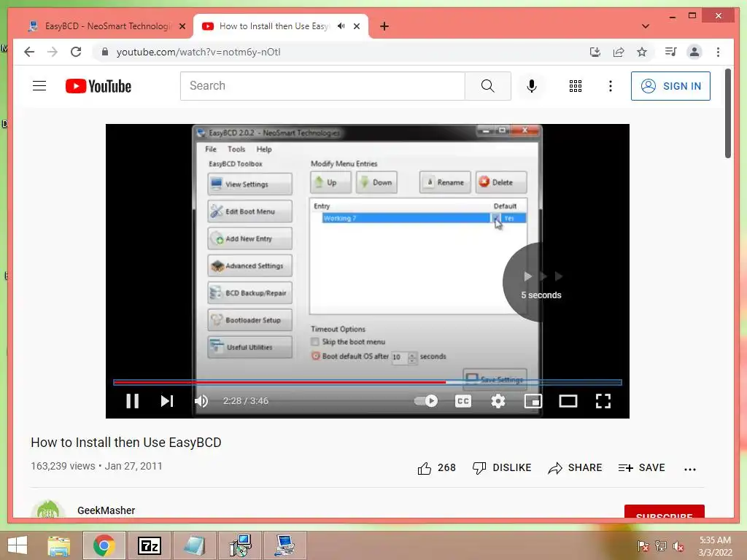
Task: Mute the video volume icon
Action: click(x=201, y=401)
